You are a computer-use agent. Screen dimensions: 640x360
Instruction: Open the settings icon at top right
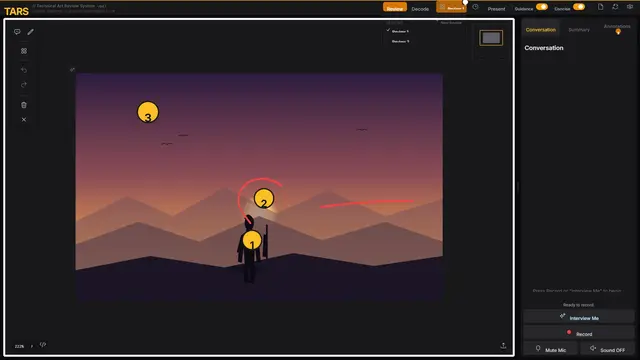pos(630,7)
